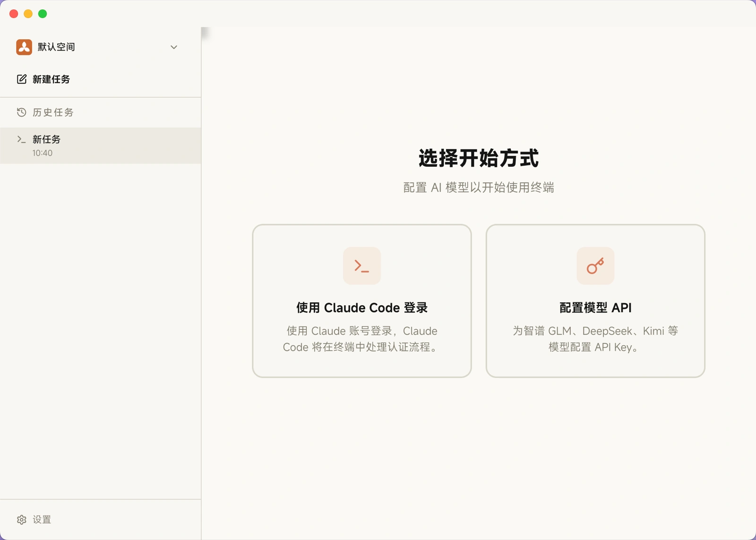Screen dimensions: 756x540
Task: Switch to the 历史任务 section
Action: coord(52,112)
